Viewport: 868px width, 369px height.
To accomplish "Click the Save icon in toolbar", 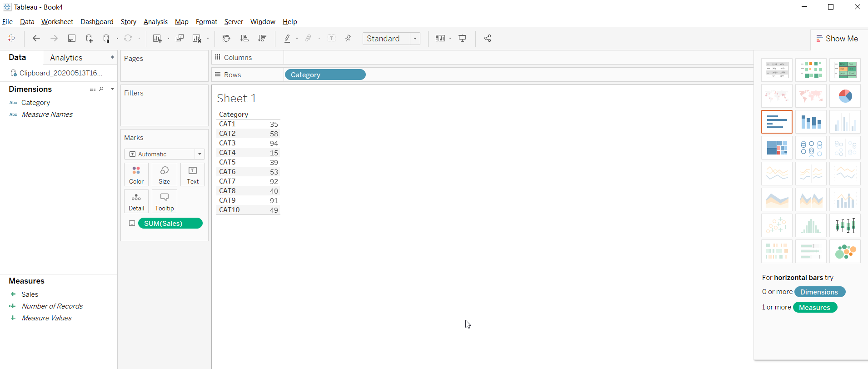I will (x=72, y=39).
